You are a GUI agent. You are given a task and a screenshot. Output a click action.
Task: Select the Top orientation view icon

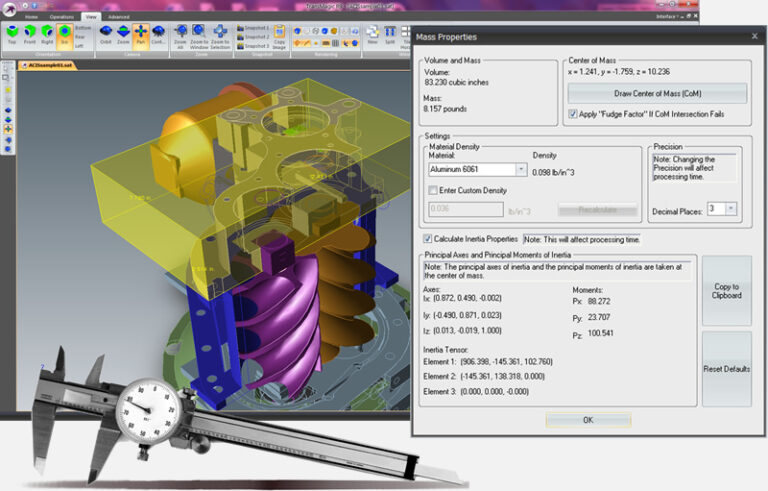pos(12,35)
